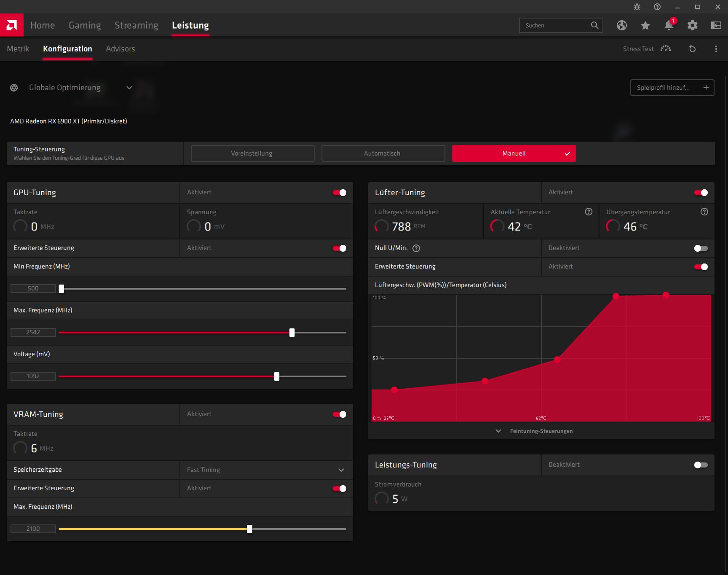Click the Voltage (mV) slider handle
The height and width of the screenshot is (575, 728).
[277, 376]
